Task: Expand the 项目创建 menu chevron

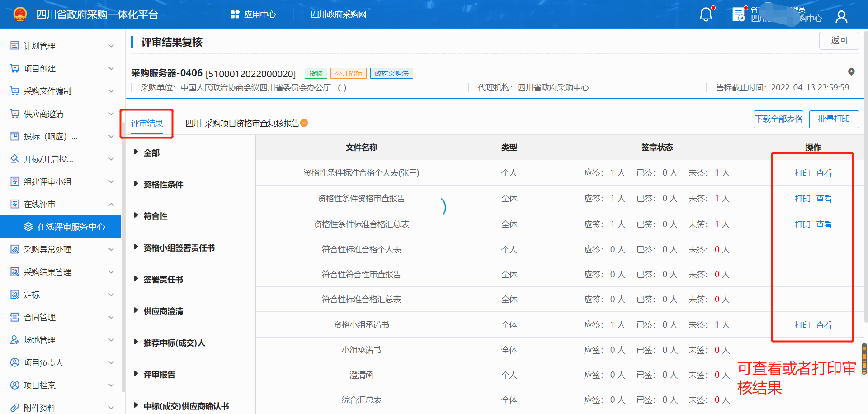Action: point(111,68)
